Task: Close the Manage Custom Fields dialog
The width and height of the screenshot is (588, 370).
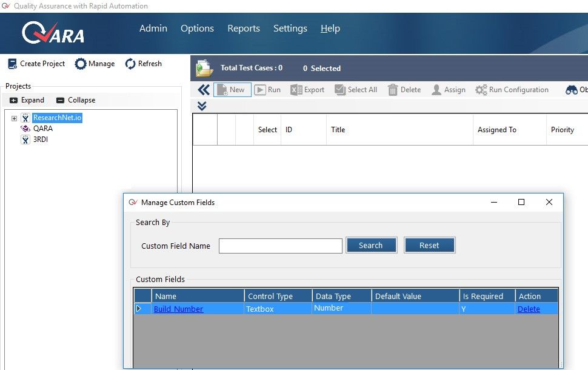Action: (549, 202)
